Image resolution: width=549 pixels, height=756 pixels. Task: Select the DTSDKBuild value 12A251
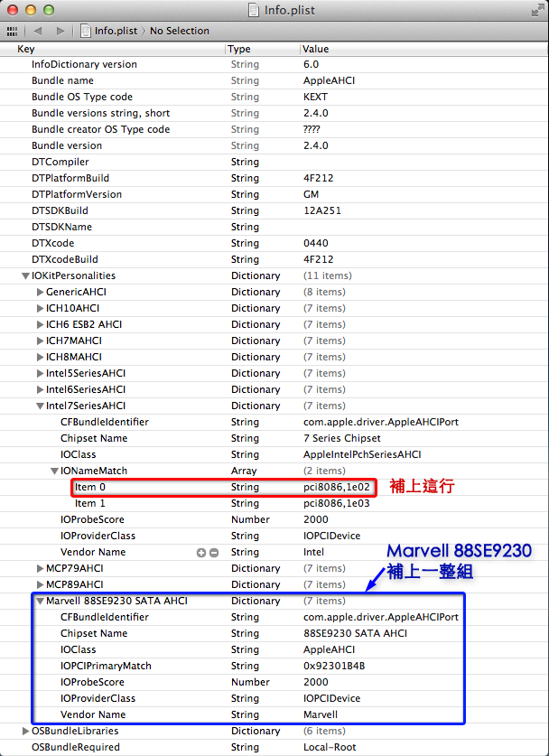pyautogui.click(x=322, y=210)
